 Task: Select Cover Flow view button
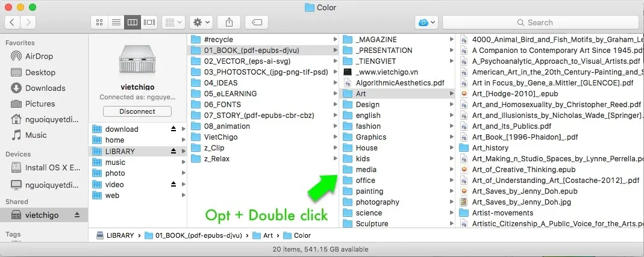tap(149, 22)
